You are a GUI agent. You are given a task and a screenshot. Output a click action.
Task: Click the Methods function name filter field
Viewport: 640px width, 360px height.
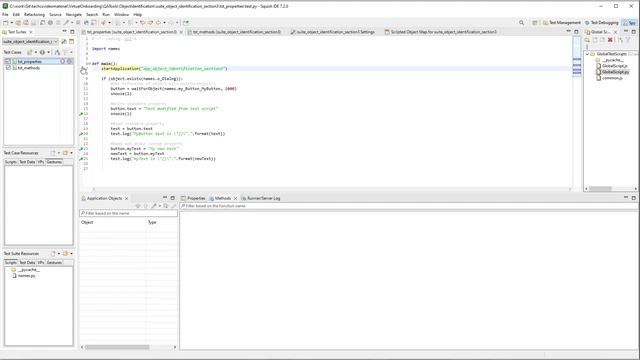409,206
